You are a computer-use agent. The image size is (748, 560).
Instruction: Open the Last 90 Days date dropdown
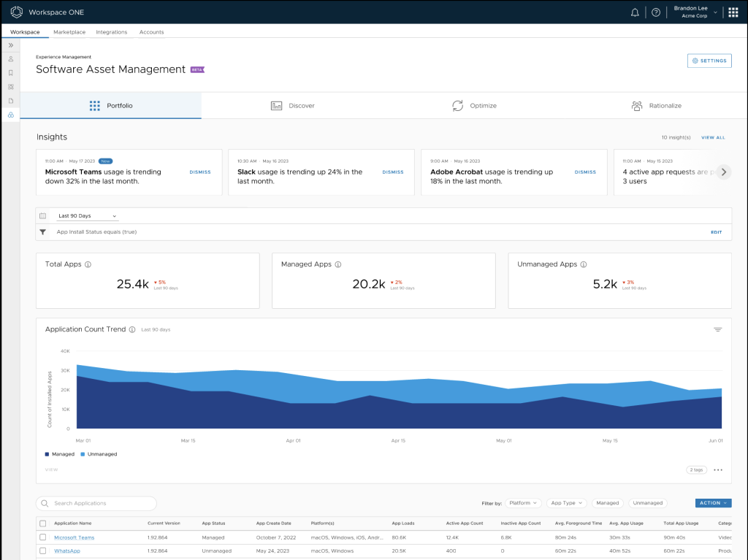[87, 216]
